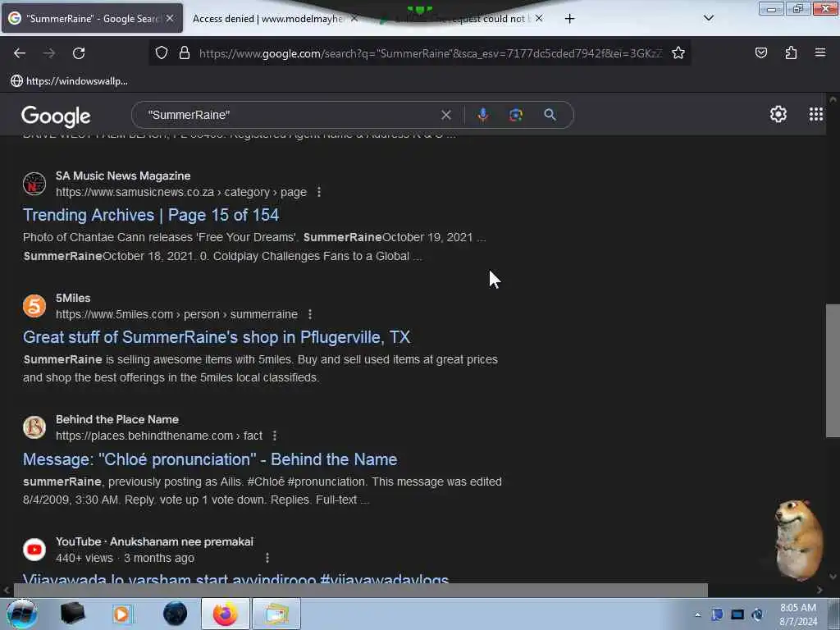Click the vertical page scrollbar thumb
The height and width of the screenshot is (630, 840).
click(833, 371)
